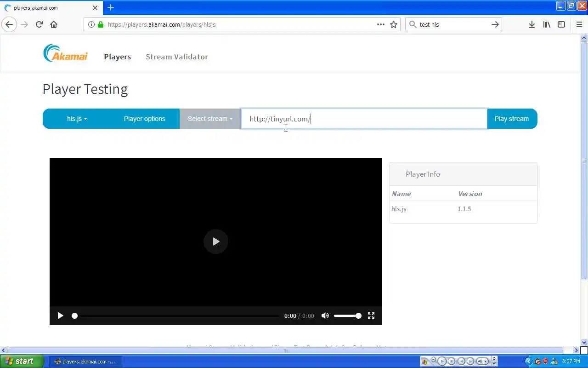Image resolution: width=588 pixels, height=368 pixels.
Task: Select the players.akamai.com taskbar button
Action: point(85,362)
